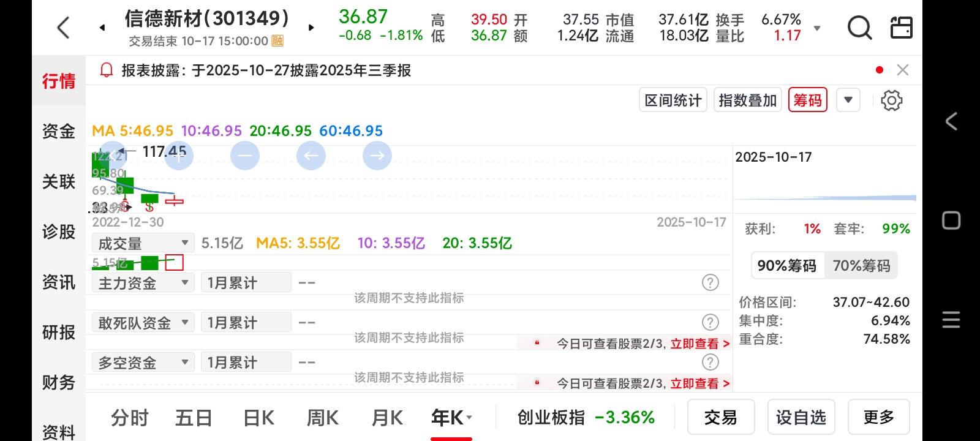The height and width of the screenshot is (441, 980).
Task: Open 资金 sidebar tab
Action: [x=59, y=131]
